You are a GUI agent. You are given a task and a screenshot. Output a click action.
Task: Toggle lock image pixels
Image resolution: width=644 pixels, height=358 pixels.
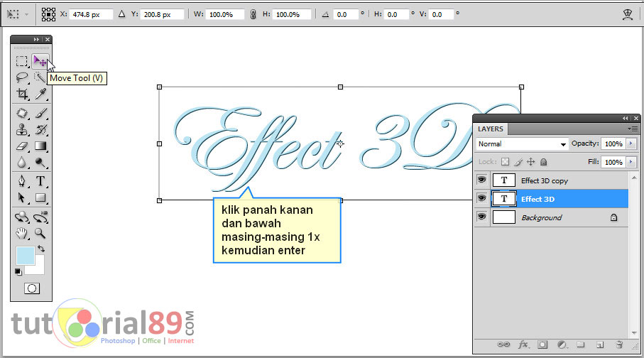pos(518,162)
